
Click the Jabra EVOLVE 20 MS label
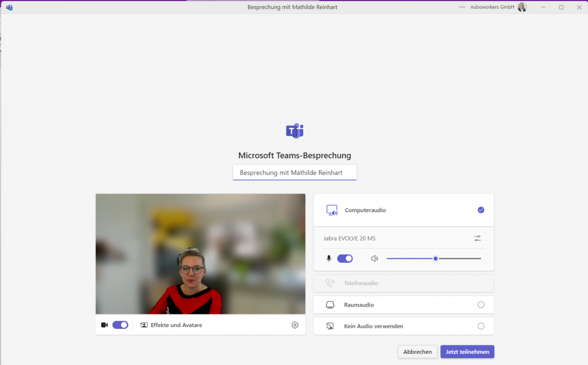[350, 238]
